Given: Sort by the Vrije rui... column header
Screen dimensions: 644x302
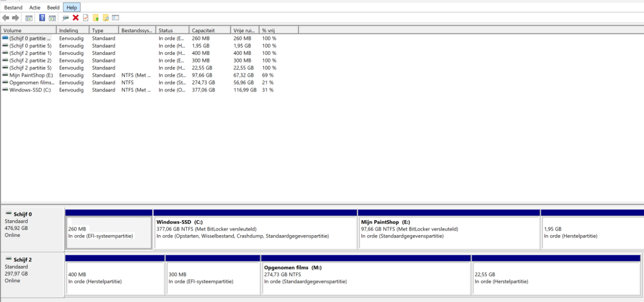Looking at the screenshot, I should (x=245, y=30).
